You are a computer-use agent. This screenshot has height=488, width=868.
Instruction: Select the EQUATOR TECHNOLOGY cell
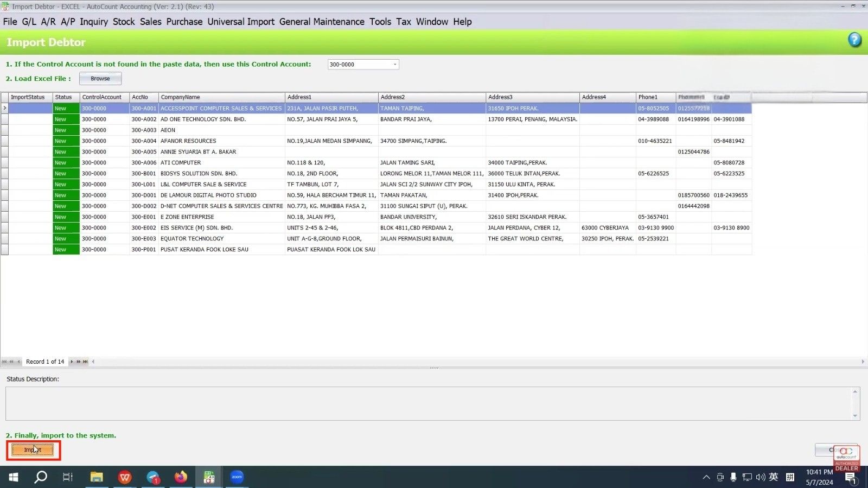pyautogui.click(x=221, y=239)
